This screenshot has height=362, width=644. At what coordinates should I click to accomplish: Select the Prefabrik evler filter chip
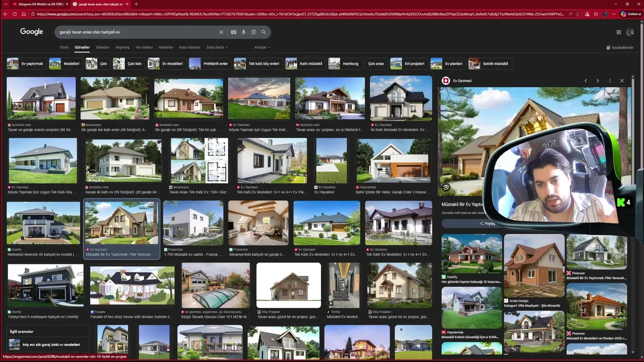pyautogui.click(x=209, y=64)
